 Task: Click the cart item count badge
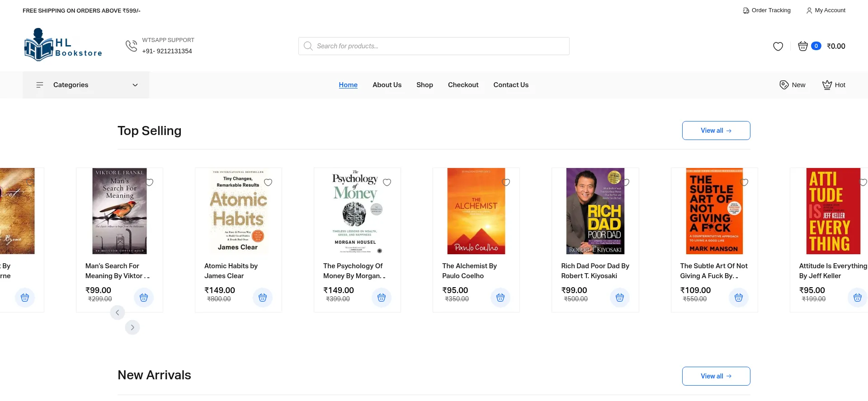816,46
